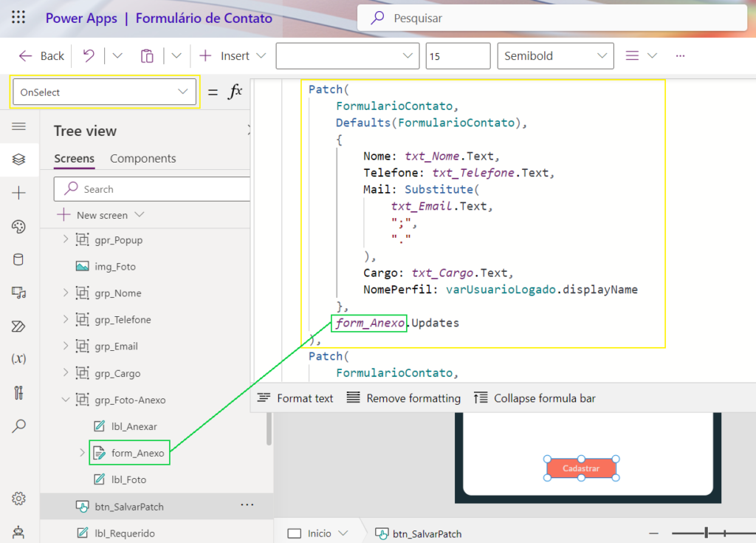Open the Semibold font weight dropdown

(555, 55)
